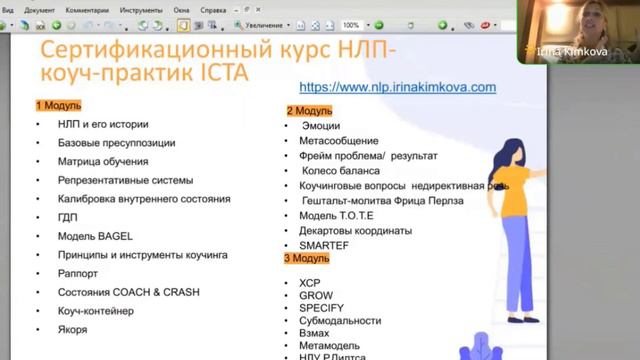Select the Hand tool highlighted in toolbar
The image size is (640, 360).
click(x=183, y=25)
